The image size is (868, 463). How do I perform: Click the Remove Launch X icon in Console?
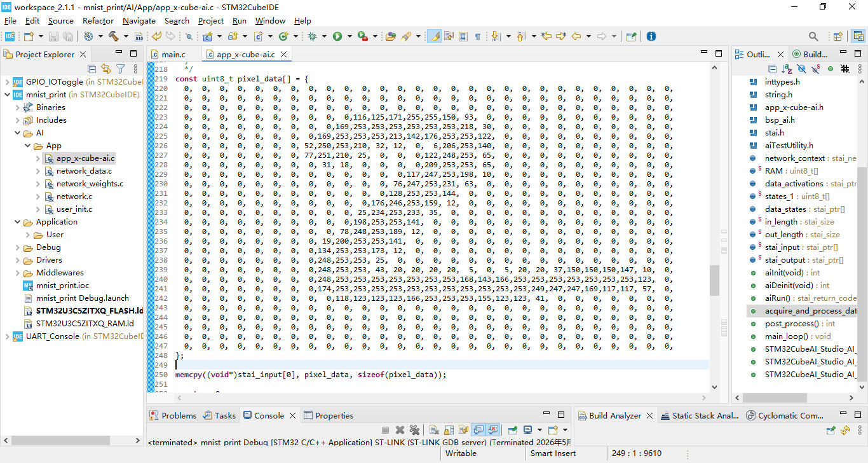coord(400,430)
